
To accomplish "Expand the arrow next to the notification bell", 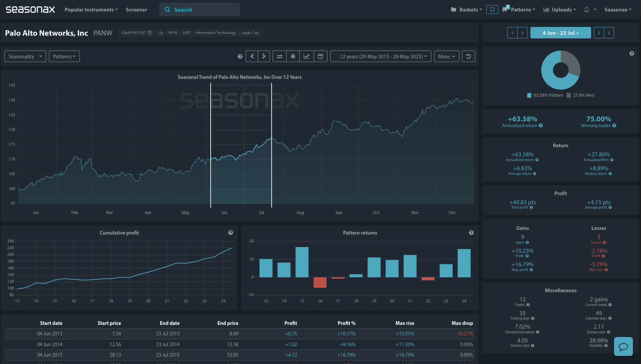I will (x=595, y=9).
